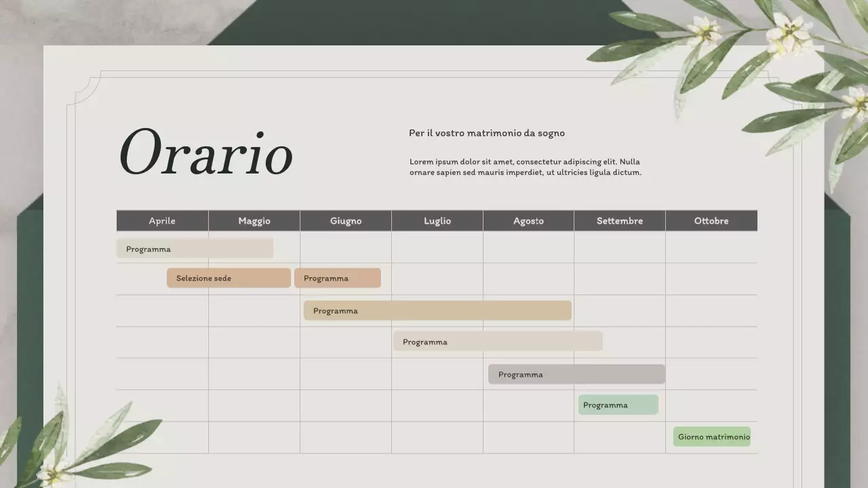Select the long beige "Programma" bar spanning Giugno to Agosto
Image resolution: width=868 pixels, height=488 pixels.
pyautogui.click(x=437, y=310)
